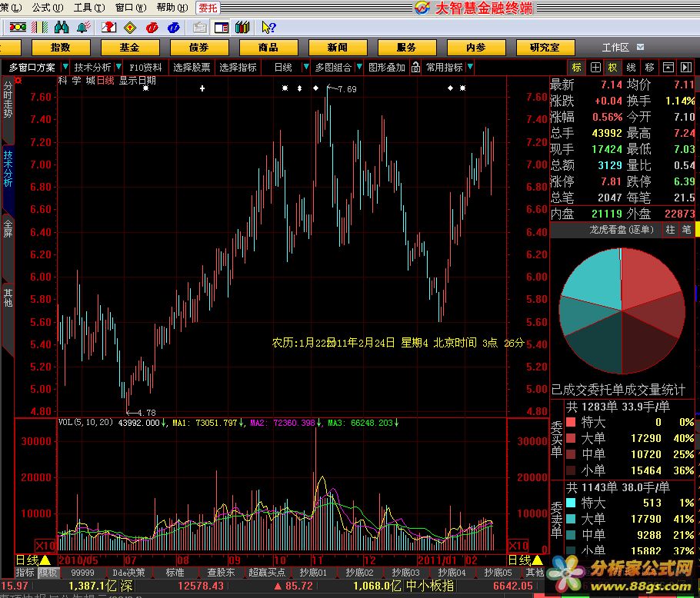Image resolution: width=700 pixels, height=598 pixels.
Task: Toggle the 移 move button
Action: [649, 68]
